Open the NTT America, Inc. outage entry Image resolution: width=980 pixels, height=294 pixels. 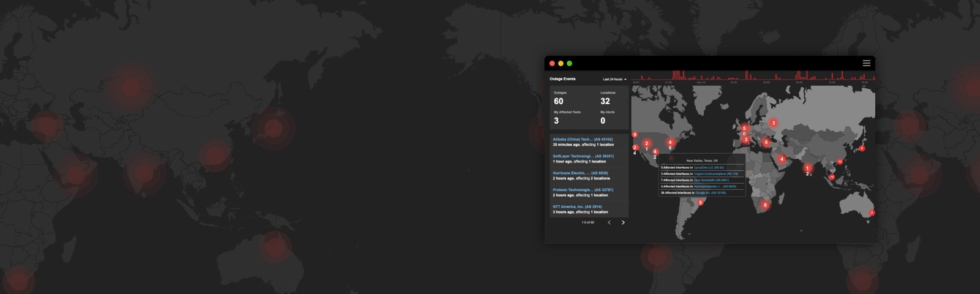pos(589,209)
